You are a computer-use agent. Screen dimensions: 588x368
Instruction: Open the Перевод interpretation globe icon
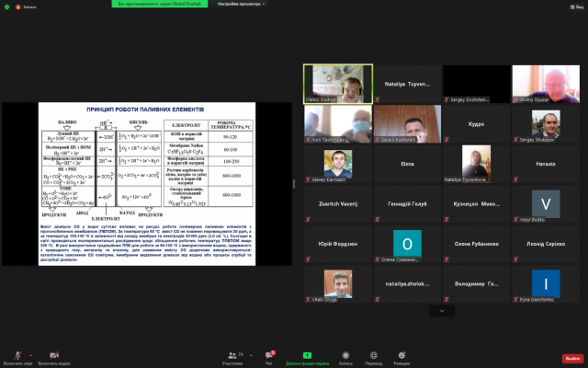coord(374,355)
